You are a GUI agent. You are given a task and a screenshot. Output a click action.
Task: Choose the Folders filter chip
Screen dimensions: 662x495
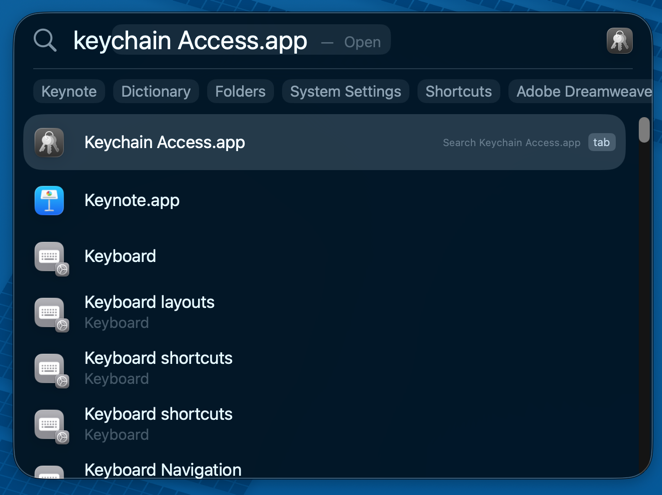coord(240,91)
